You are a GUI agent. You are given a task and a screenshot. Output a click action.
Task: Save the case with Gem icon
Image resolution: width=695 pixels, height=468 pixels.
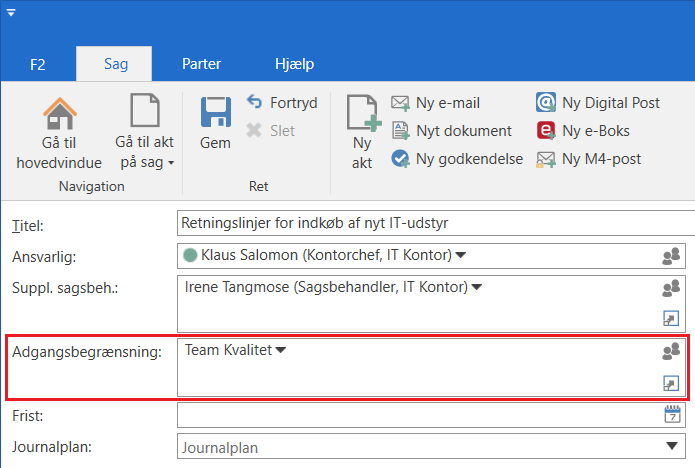[x=215, y=113]
